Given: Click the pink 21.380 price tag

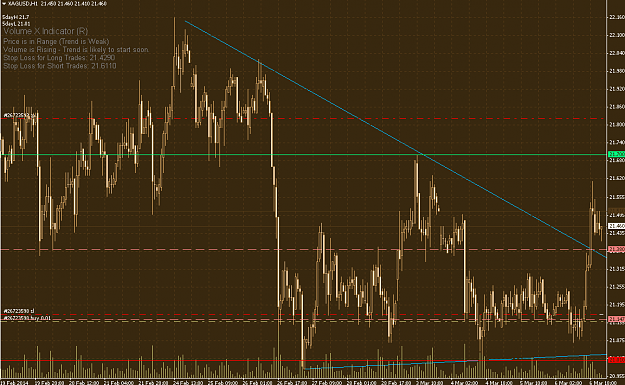Looking at the screenshot, I should point(616,249).
